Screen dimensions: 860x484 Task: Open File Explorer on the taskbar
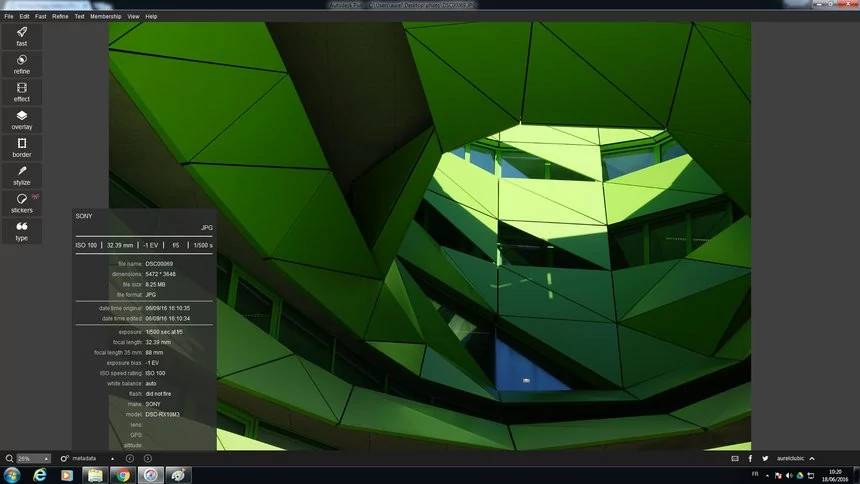[95, 475]
